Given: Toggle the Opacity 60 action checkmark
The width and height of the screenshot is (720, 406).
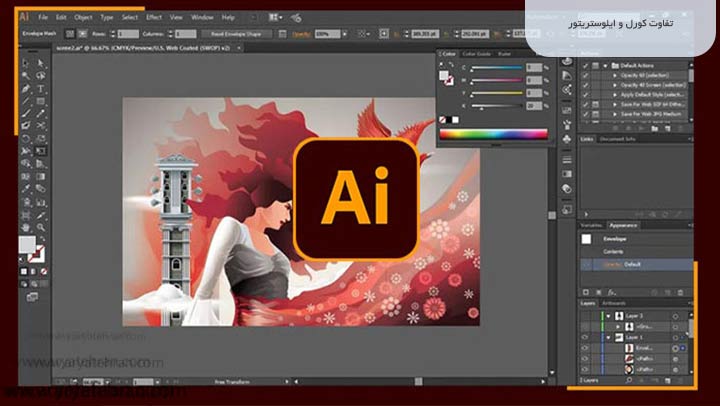Looking at the screenshot, I should tap(585, 75).
